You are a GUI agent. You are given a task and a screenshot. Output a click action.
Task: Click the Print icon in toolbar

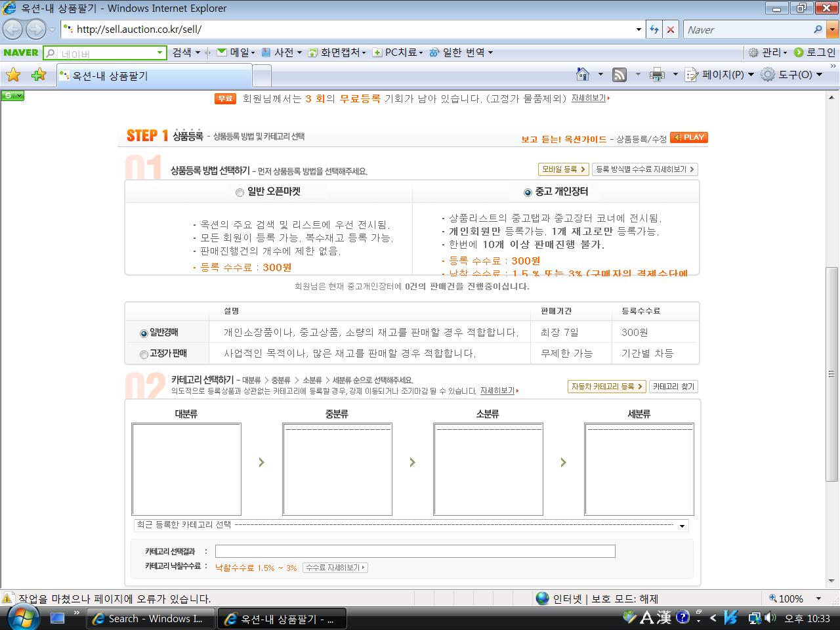click(x=656, y=75)
